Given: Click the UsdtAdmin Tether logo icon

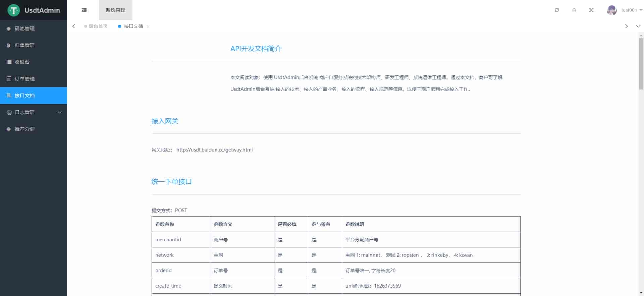Looking at the screenshot, I should (14, 10).
